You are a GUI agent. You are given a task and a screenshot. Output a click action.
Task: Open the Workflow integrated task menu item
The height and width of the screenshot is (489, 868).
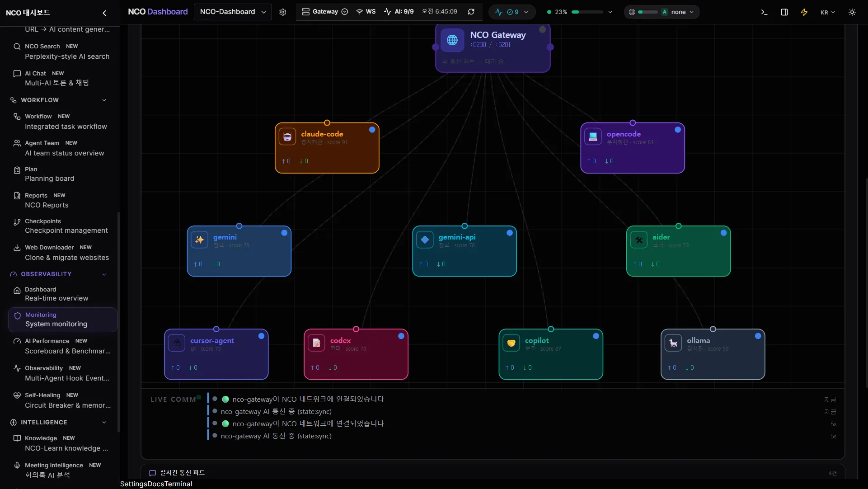pyautogui.click(x=62, y=122)
